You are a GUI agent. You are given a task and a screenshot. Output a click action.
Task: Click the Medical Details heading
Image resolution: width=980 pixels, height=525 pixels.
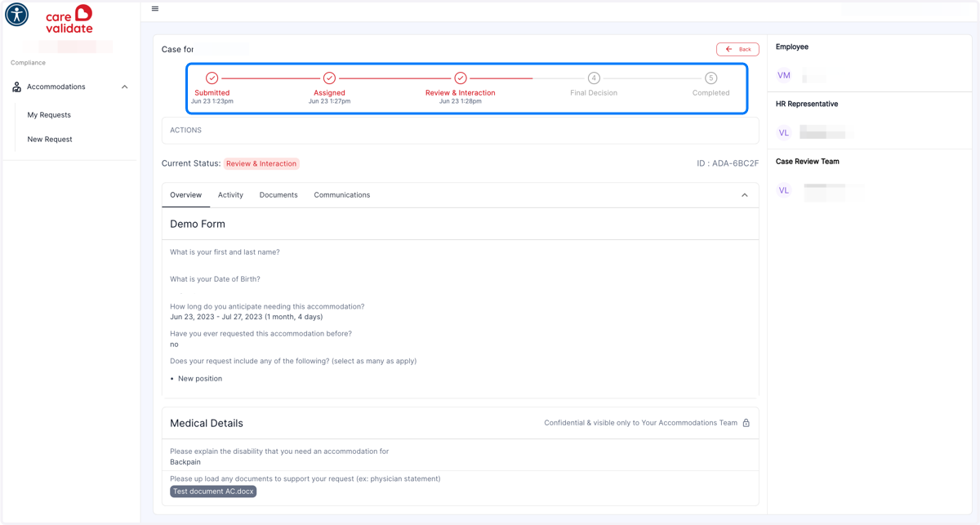click(x=207, y=423)
